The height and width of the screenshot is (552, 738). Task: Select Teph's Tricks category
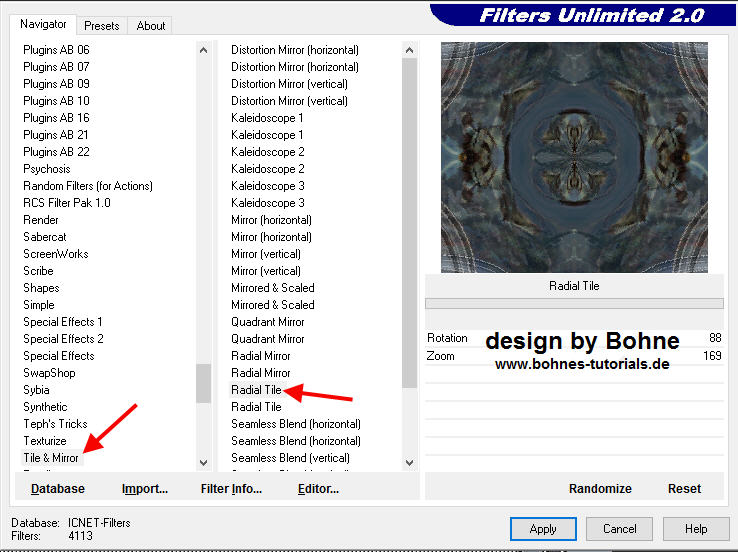(x=55, y=424)
